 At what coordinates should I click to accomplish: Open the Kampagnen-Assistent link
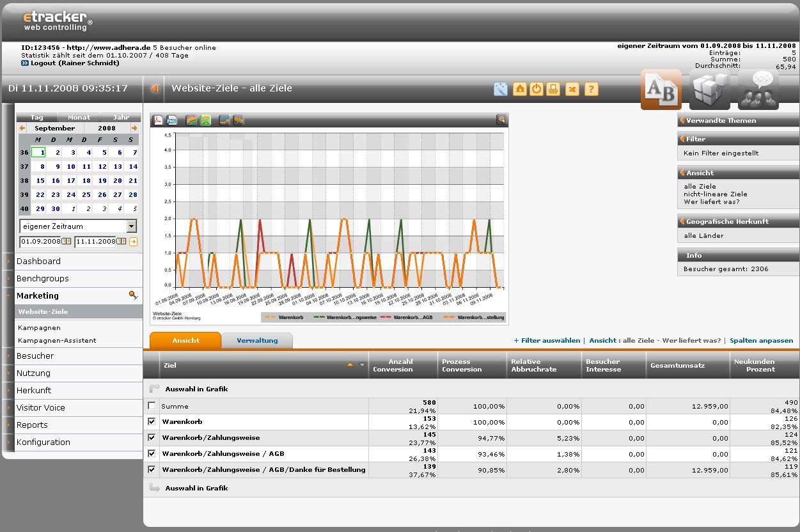coord(57,340)
